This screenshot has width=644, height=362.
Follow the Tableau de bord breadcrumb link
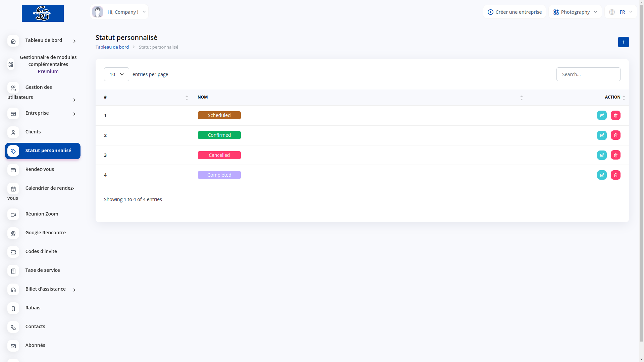[112, 47]
